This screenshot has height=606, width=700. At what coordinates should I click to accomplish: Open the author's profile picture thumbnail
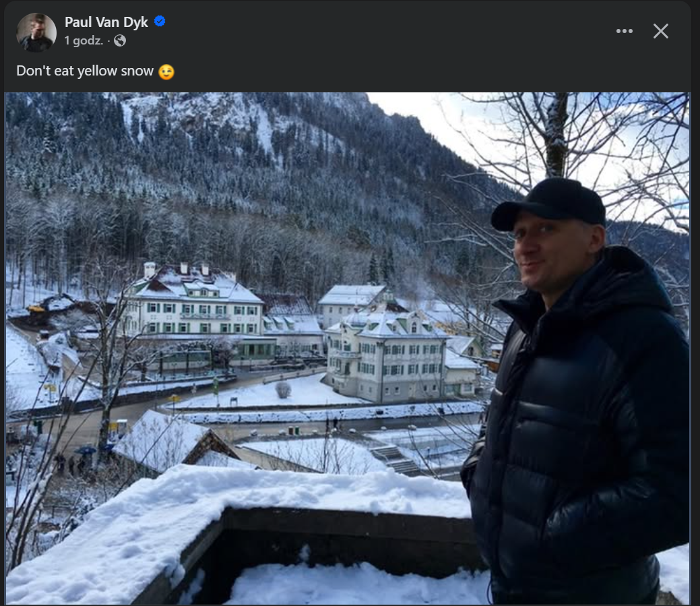click(x=36, y=32)
